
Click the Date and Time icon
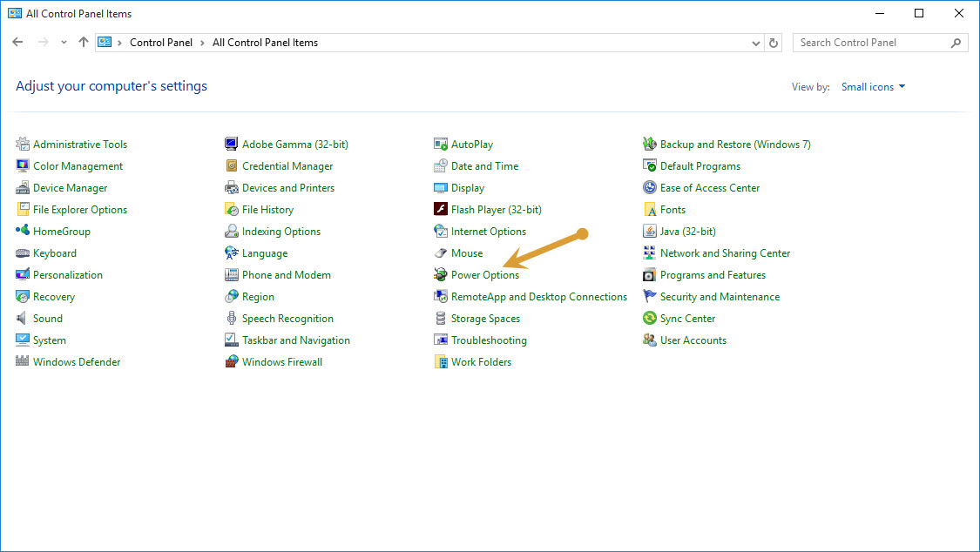(x=441, y=166)
